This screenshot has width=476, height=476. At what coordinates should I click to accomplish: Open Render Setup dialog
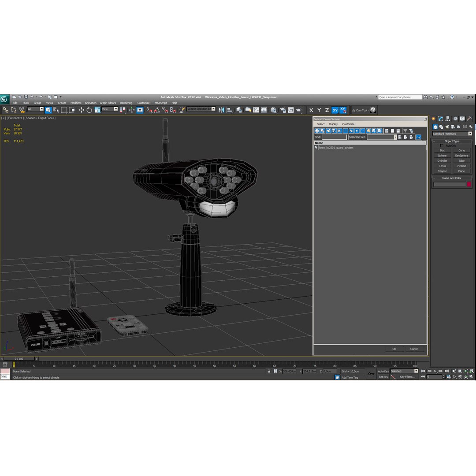click(283, 110)
